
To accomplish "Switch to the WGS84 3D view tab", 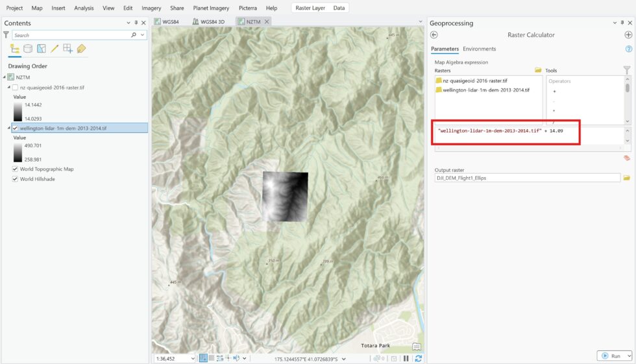I will (208, 21).
